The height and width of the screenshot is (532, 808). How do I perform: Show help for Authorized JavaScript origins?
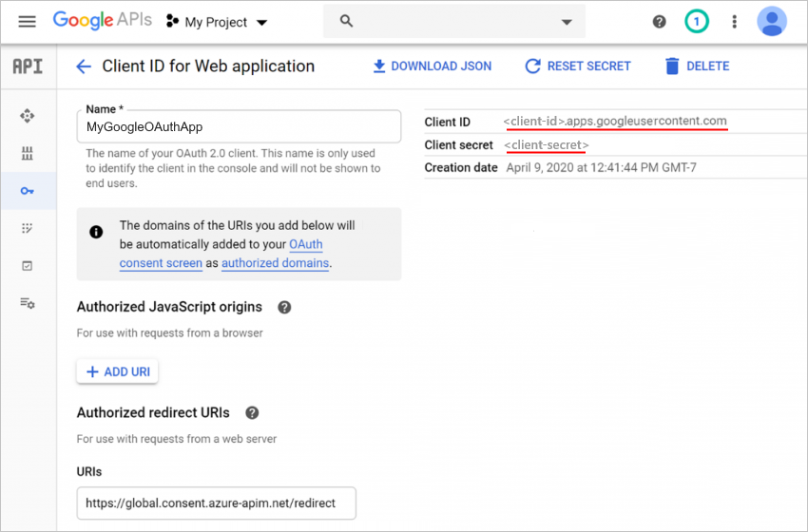point(283,308)
